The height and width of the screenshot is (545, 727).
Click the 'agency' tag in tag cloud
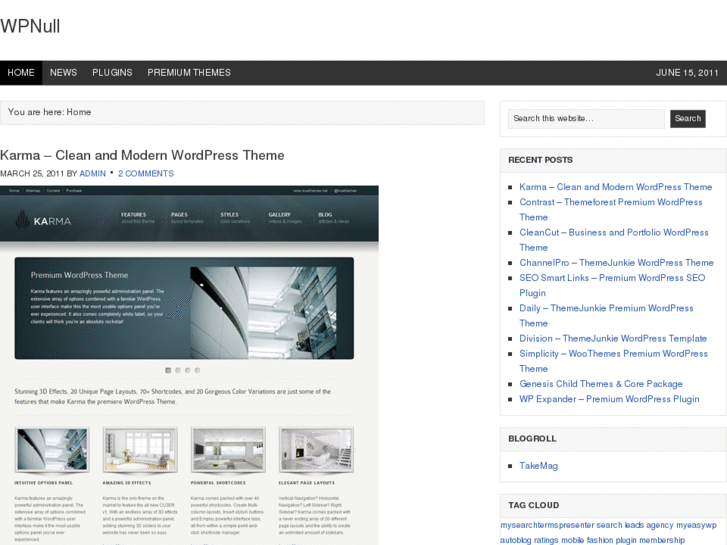coord(660,525)
